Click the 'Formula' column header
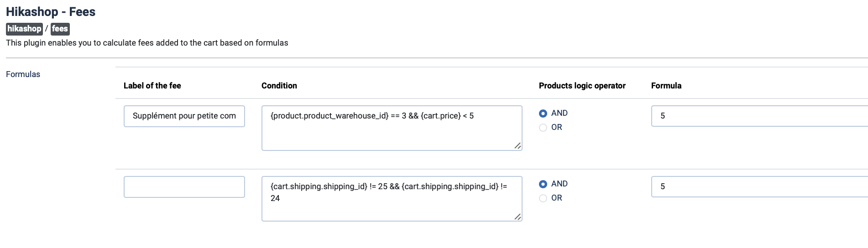 pyautogui.click(x=666, y=86)
